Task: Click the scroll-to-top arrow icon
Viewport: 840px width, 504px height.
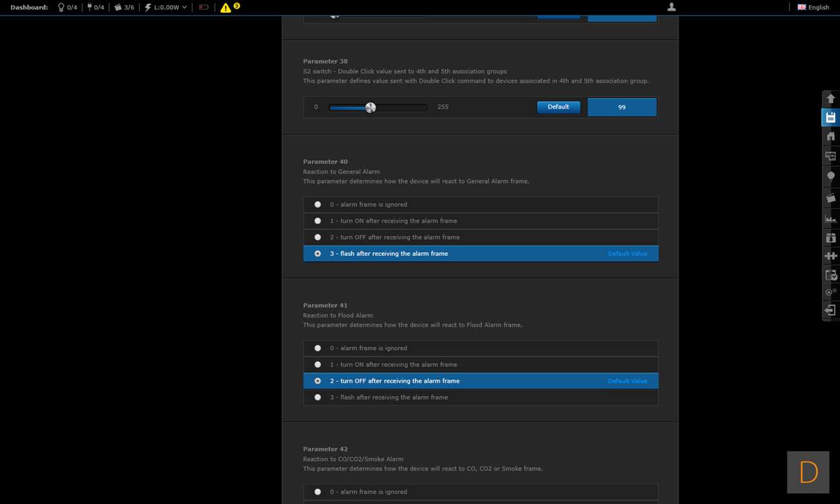Action: tap(831, 99)
